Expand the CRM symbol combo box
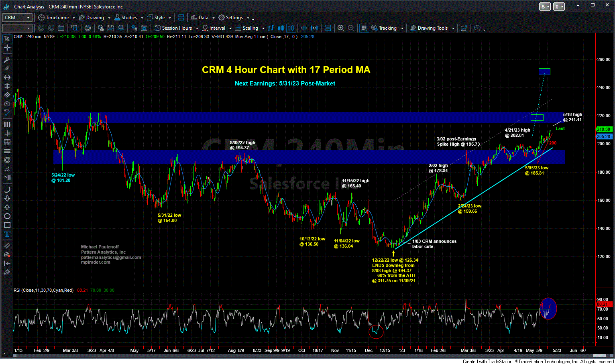The image size is (615, 364). 28,18
